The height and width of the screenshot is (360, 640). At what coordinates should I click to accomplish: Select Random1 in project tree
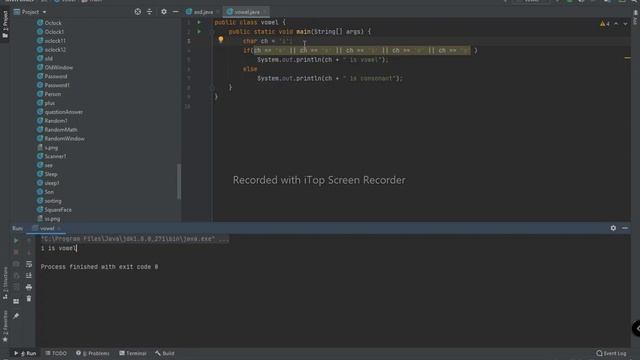pyautogui.click(x=52, y=121)
